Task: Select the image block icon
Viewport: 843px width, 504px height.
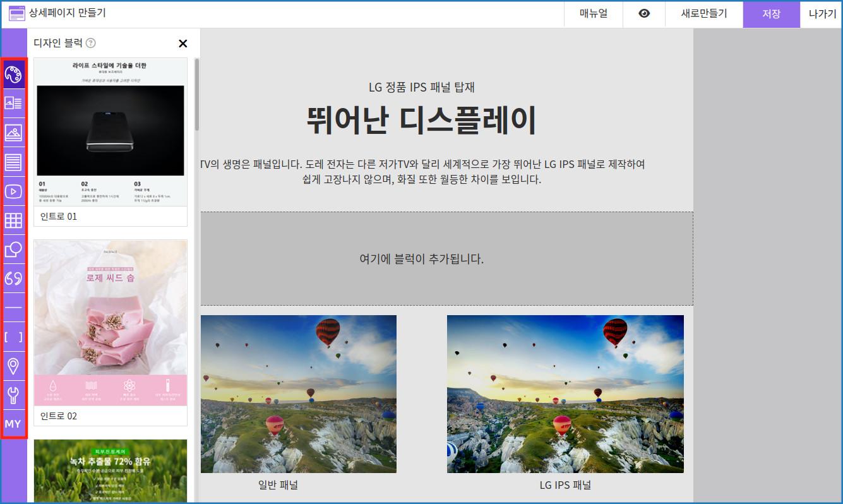Action: [x=14, y=132]
